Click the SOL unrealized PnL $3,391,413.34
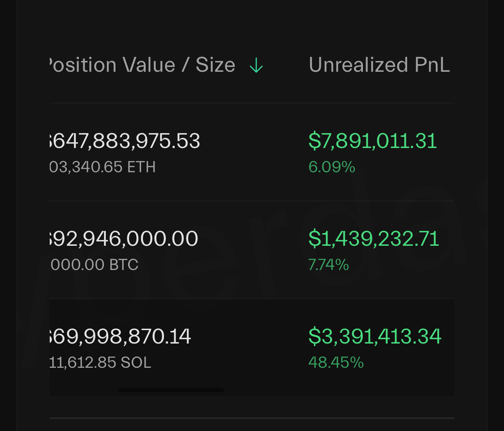The width and height of the screenshot is (504, 431). [x=375, y=336]
